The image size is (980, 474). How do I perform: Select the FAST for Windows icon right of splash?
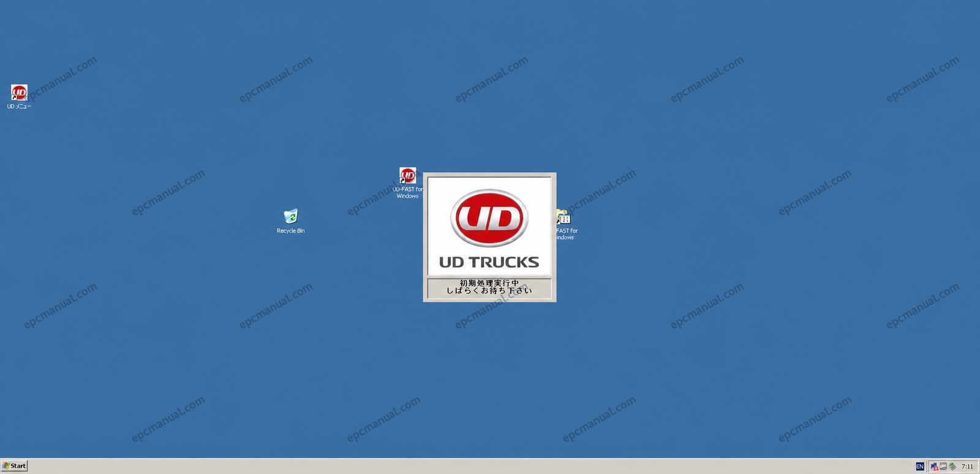tap(566, 225)
